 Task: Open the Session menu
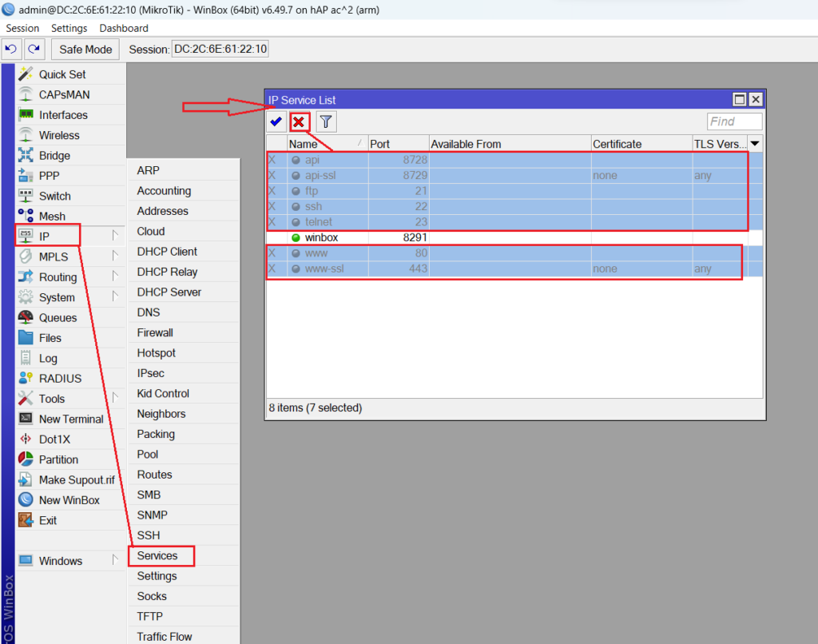pyautogui.click(x=22, y=28)
